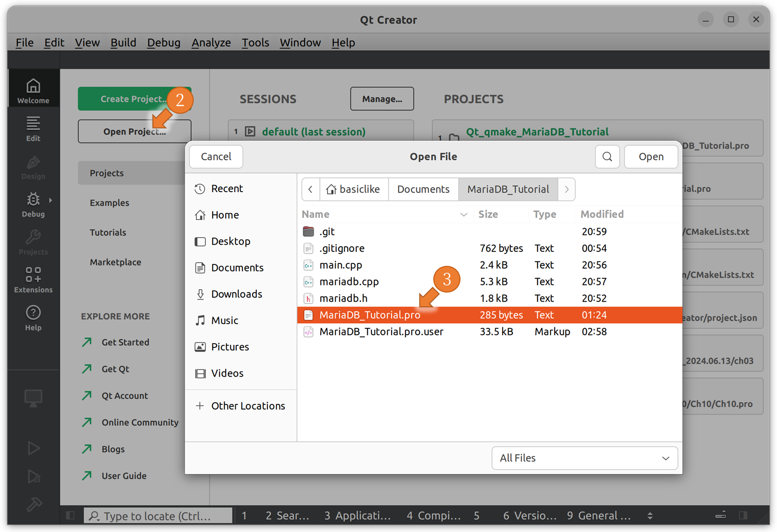Open the Edit menu
The height and width of the screenshot is (532, 777).
[54, 43]
